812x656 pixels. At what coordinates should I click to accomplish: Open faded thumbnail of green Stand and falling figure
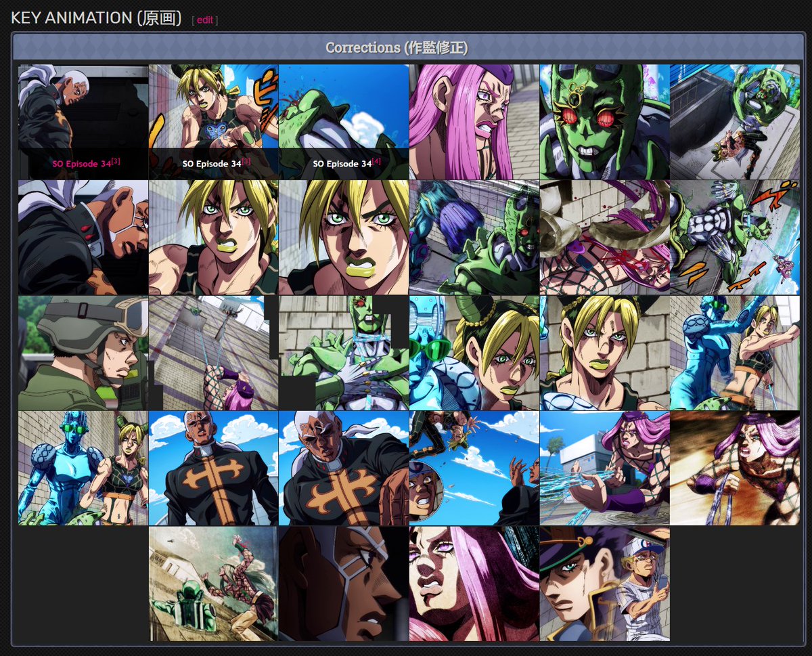pyautogui.click(x=214, y=584)
